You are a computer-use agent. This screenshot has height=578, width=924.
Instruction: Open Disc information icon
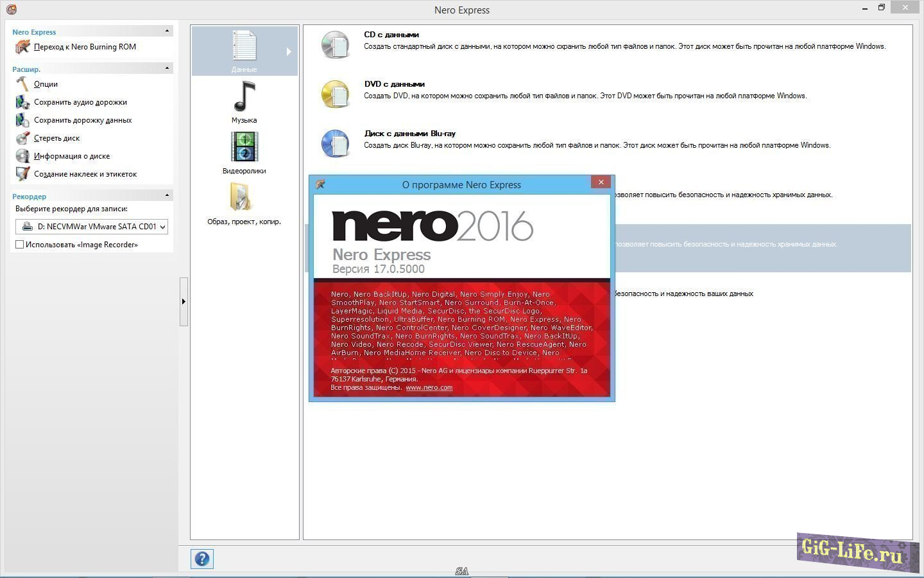22,156
